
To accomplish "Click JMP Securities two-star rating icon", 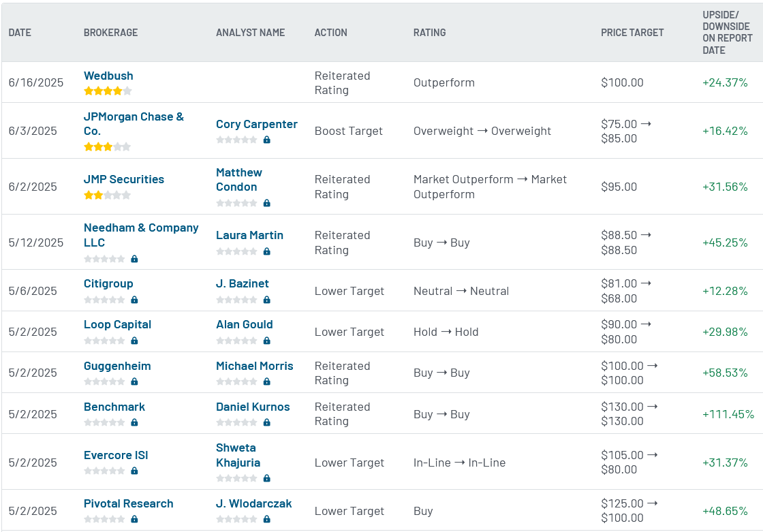I will coord(108,195).
